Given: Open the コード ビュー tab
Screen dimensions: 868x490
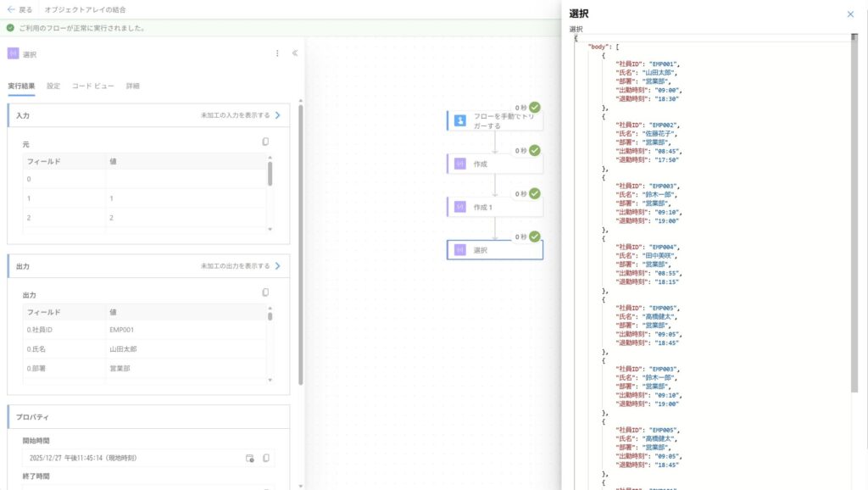Looking at the screenshot, I should tap(93, 86).
